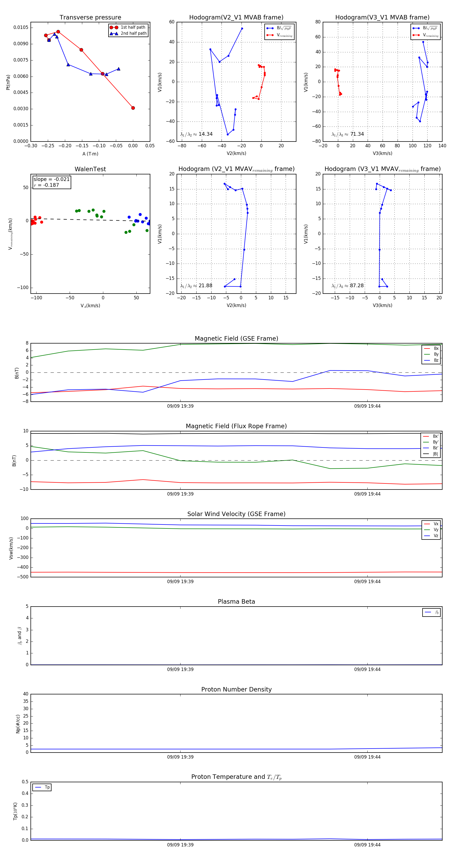Click the λ1/λ2 ≈ 21.88 annotation
The height and width of the screenshot is (868, 473).
point(196,286)
